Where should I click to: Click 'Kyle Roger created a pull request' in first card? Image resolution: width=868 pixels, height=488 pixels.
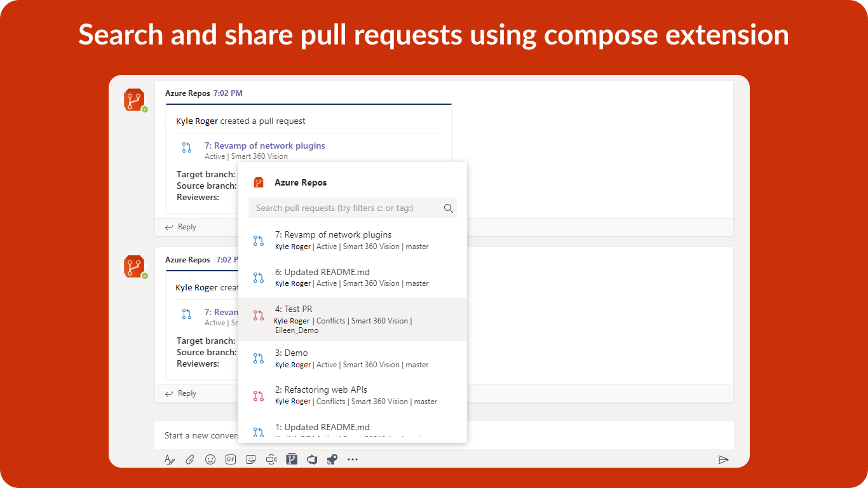click(241, 121)
